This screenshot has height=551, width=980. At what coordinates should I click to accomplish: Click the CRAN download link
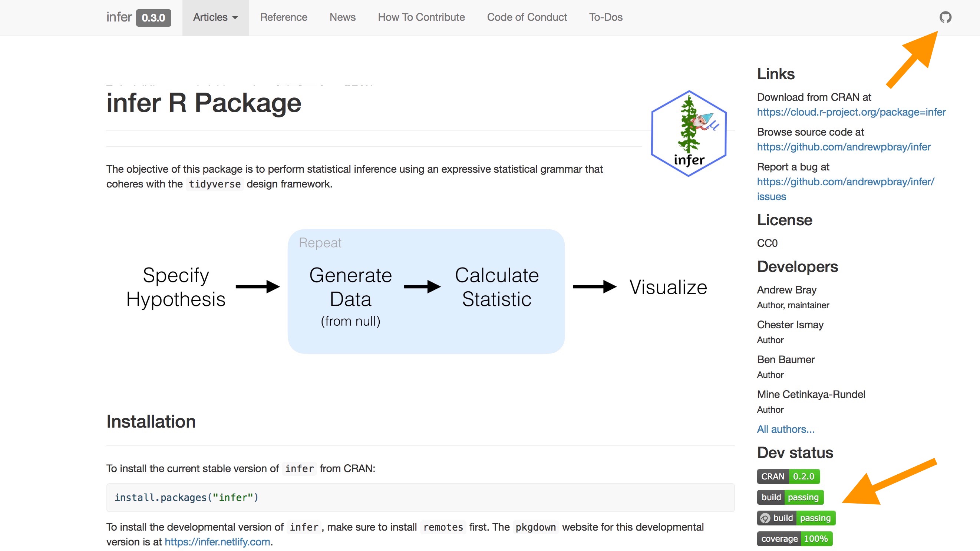pos(851,112)
